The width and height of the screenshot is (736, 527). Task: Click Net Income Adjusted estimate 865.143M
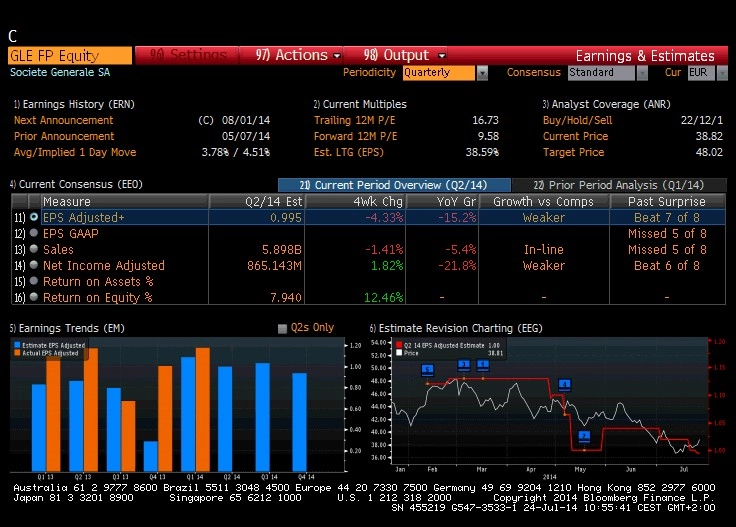275,265
